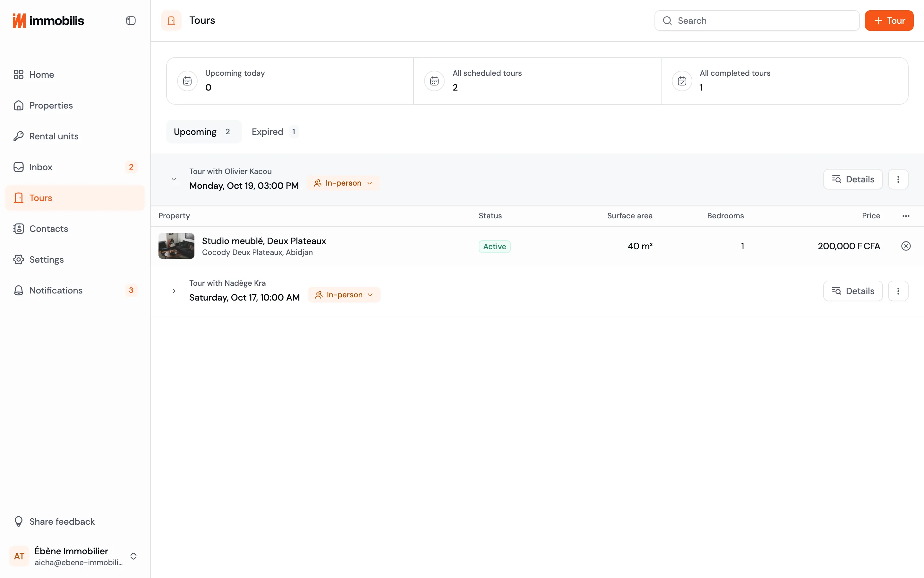This screenshot has height=578, width=924.
Task: Select Tours in sidebar
Action: tap(75, 198)
